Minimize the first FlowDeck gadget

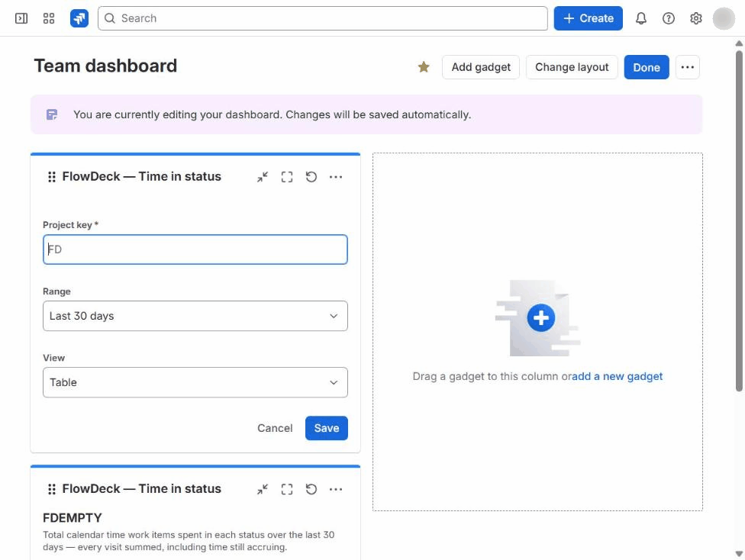click(x=263, y=177)
